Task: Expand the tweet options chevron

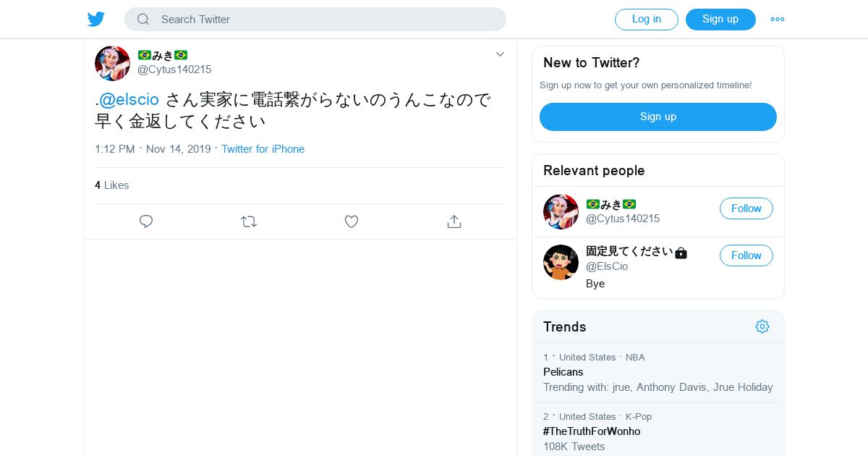Action: coord(500,54)
